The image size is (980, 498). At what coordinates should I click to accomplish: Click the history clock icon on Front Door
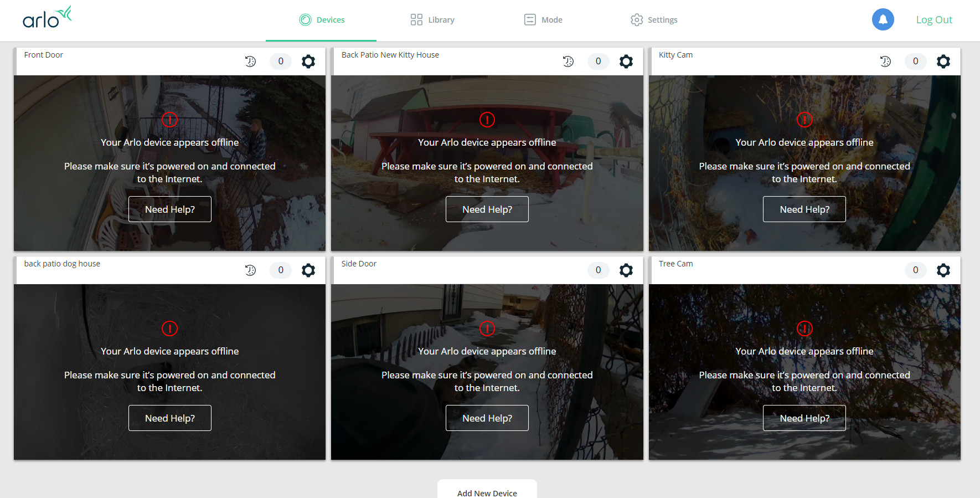click(x=251, y=61)
